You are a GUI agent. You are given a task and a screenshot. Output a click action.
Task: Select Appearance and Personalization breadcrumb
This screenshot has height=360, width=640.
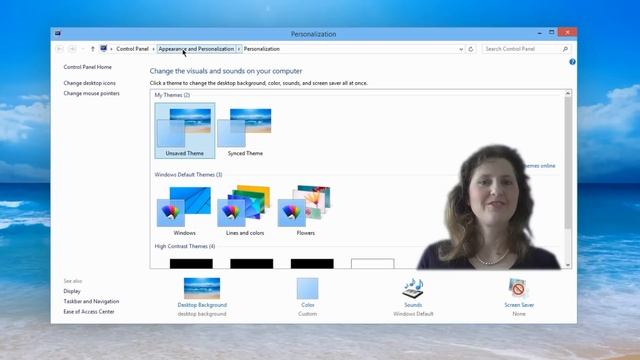click(196, 49)
